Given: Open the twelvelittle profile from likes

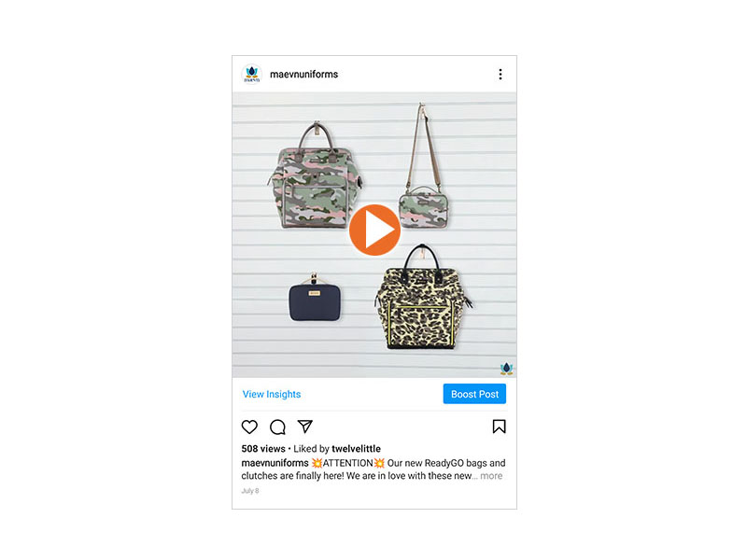Looking at the screenshot, I should [356, 449].
